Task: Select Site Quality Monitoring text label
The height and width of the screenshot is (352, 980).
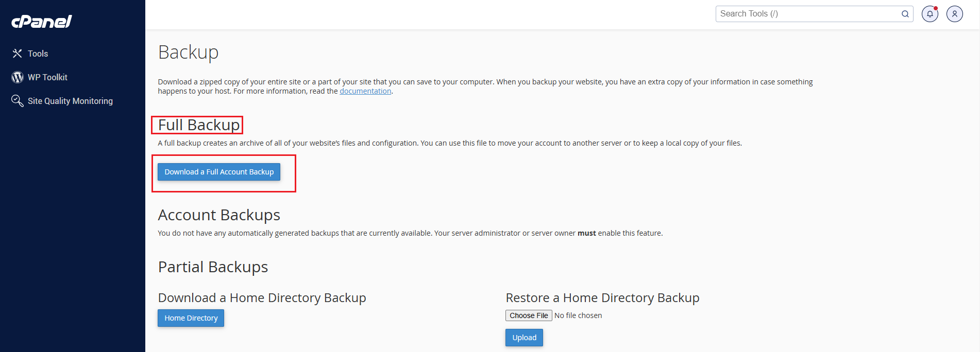Action: coord(70,101)
